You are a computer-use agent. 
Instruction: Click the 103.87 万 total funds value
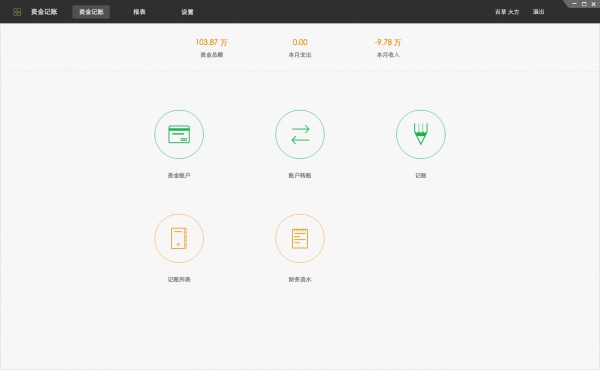pos(212,42)
